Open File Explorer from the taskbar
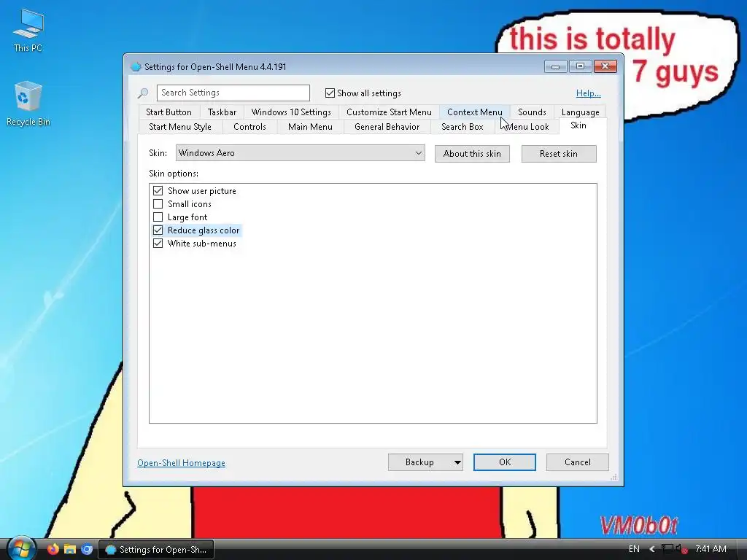 click(x=70, y=549)
